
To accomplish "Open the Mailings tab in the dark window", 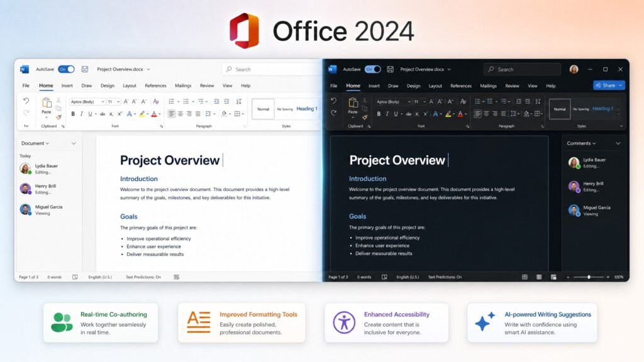I will (488, 85).
